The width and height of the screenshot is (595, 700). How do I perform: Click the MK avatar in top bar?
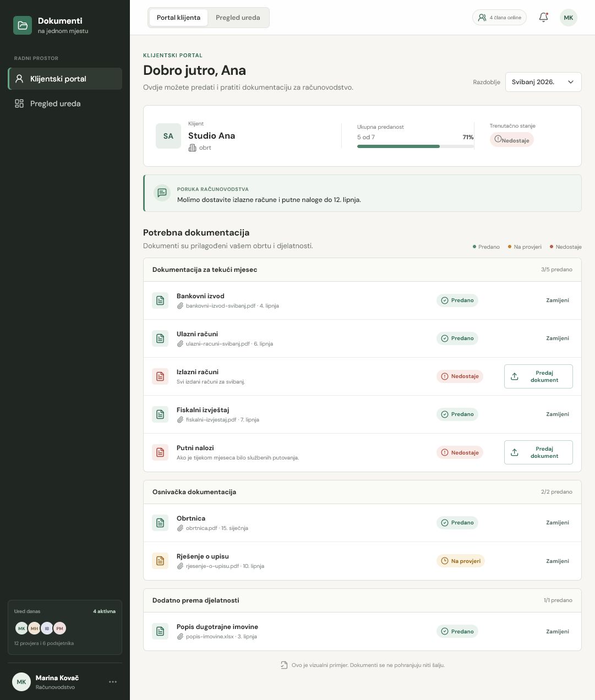coord(569,18)
